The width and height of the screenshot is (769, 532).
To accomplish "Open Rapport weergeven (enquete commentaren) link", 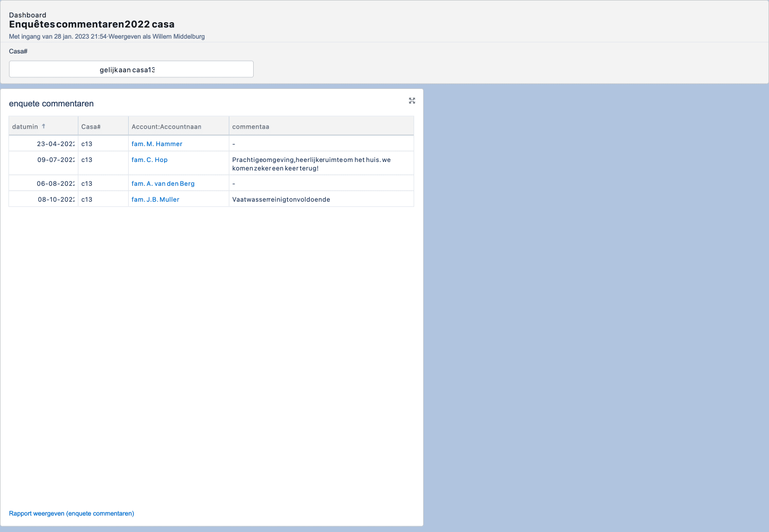I will [x=71, y=513].
